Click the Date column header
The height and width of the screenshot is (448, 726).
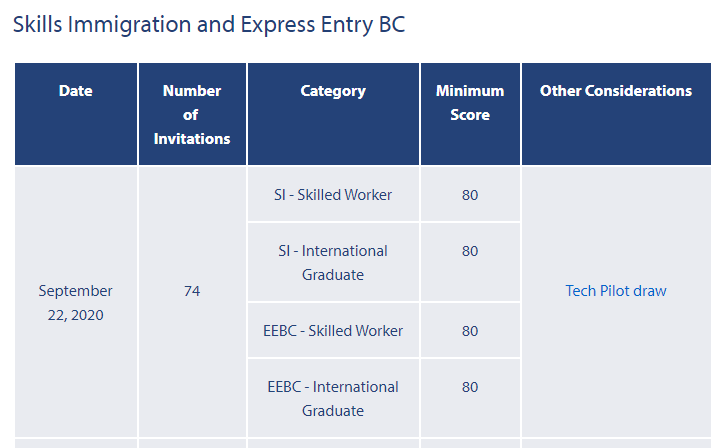[x=76, y=91]
